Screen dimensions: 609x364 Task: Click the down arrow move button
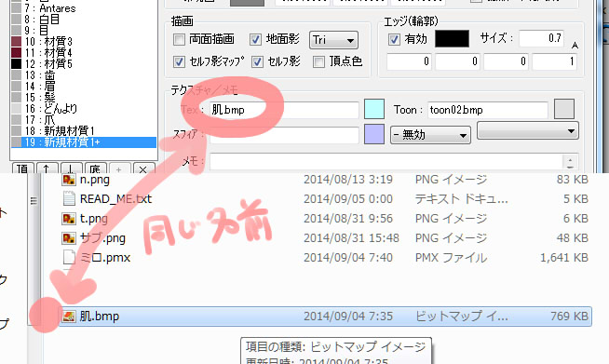(71, 169)
